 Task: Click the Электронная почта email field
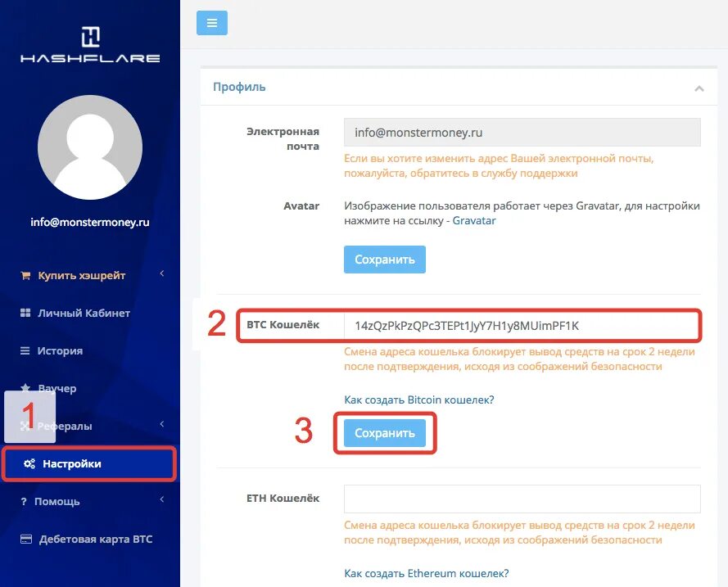pos(522,133)
